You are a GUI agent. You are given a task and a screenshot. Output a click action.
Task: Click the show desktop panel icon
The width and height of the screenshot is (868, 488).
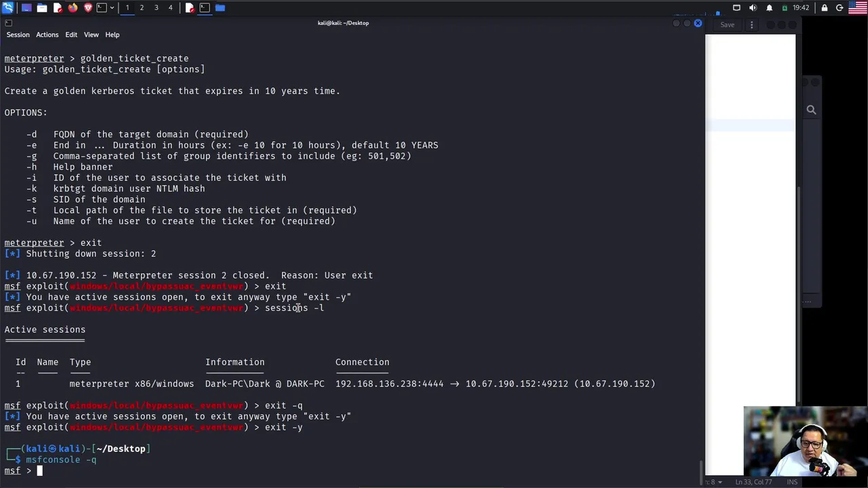26,7
